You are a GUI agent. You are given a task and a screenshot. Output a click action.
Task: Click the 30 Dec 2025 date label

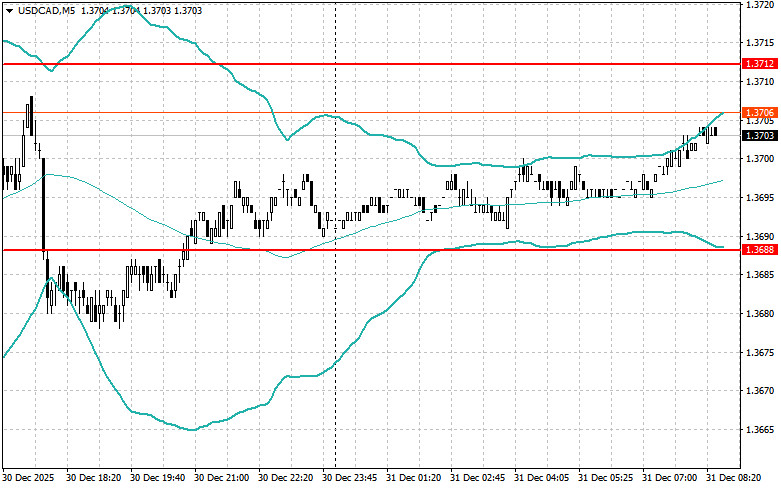click(31, 479)
